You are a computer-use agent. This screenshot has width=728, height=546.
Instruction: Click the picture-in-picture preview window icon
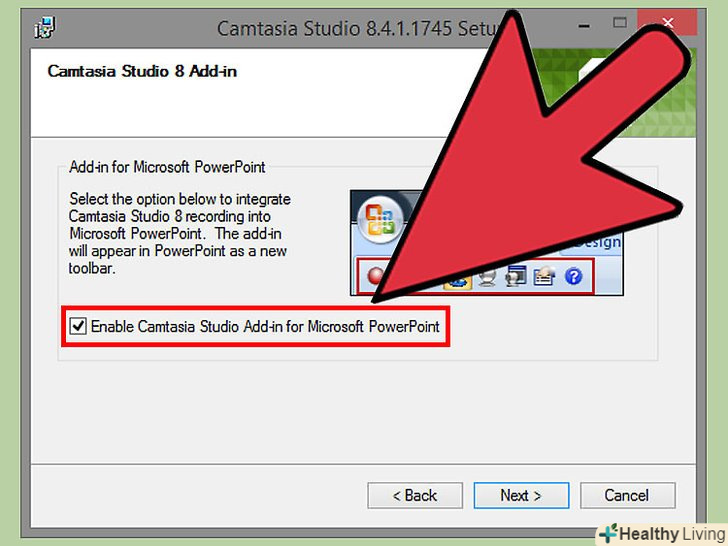click(x=515, y=275)
